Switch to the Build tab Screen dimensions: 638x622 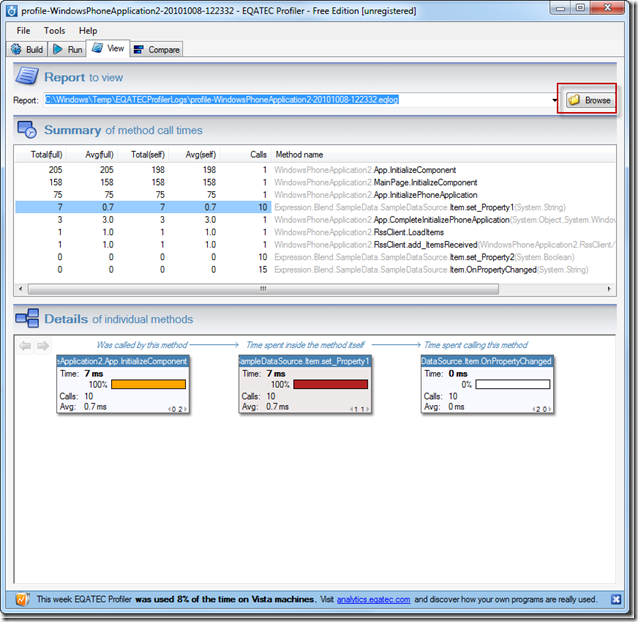coord(27,49)
